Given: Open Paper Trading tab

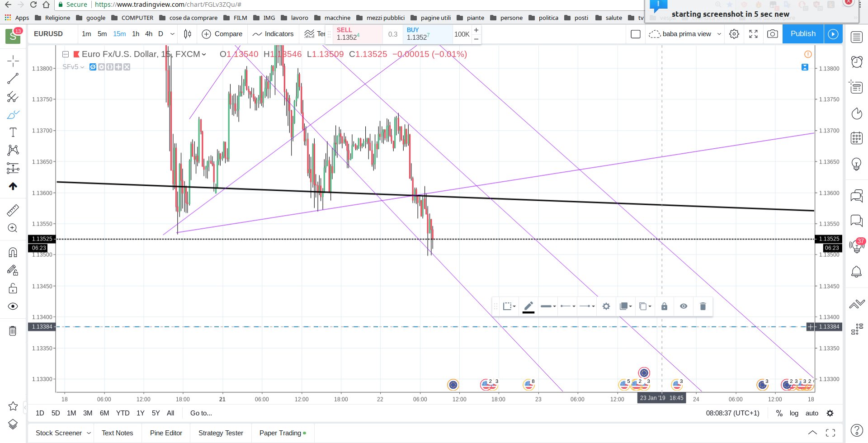Looking at the screenshot, I should tap(283, 433).
